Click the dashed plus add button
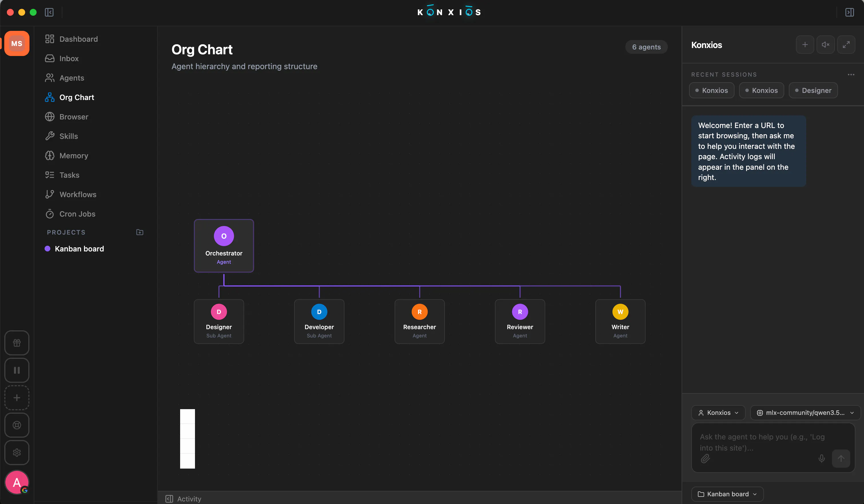Image resolution: width=864 pixels, height=504 pixels. (17, 397)
